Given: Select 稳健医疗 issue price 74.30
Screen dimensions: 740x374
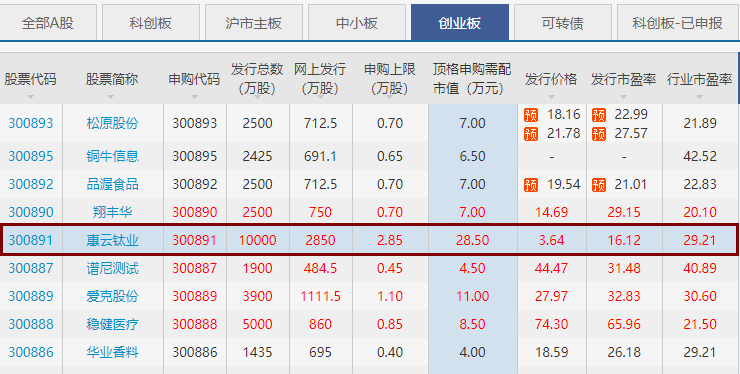Looking at the screenshot, I should (x=551, y=324).
